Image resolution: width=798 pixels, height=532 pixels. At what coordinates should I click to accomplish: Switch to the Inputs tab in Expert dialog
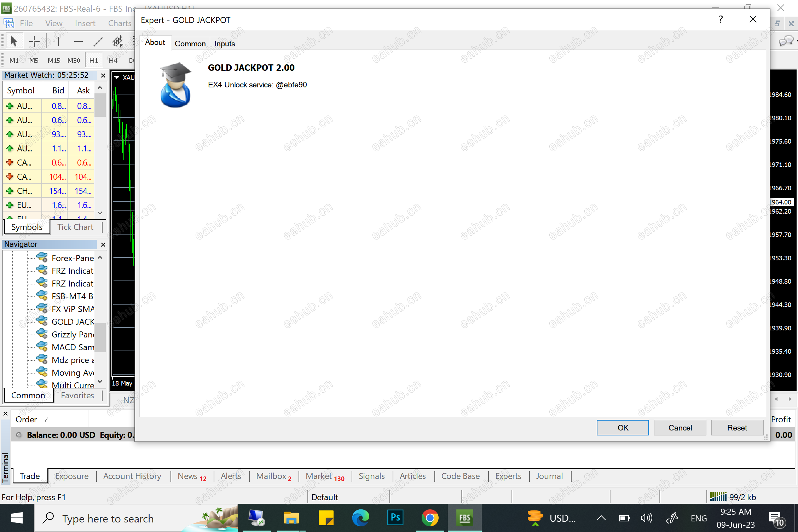click(x=225, y=44)
